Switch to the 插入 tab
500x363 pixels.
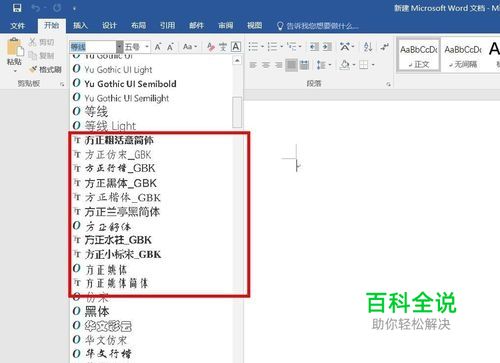(80, 26)
